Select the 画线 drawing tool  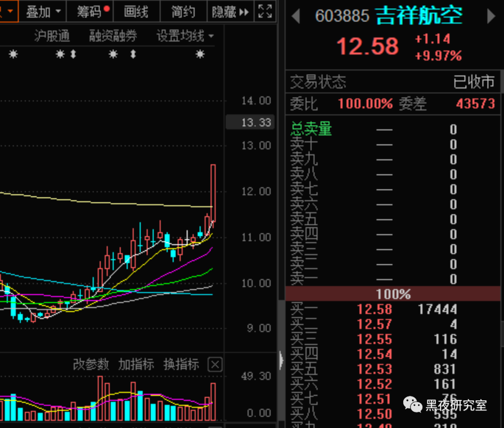click(x=136, y=12)
